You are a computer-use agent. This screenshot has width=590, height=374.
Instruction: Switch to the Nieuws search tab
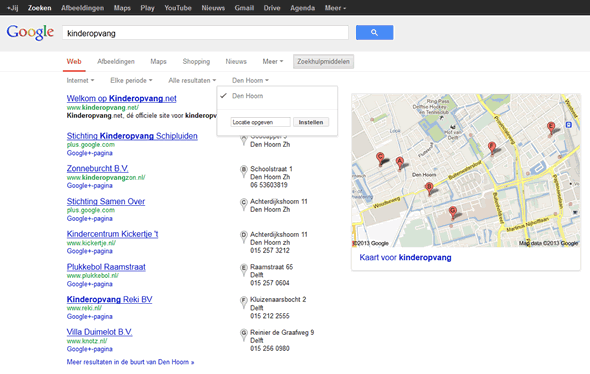[236, 61]
